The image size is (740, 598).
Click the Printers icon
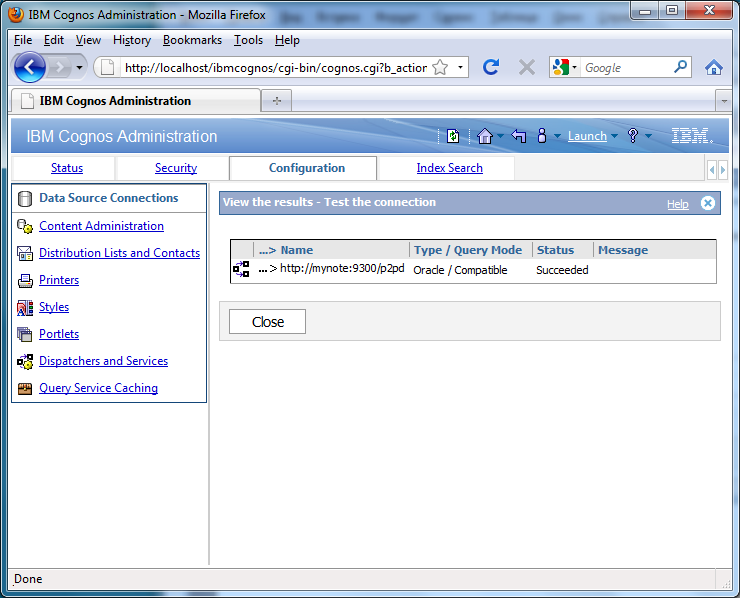pos(25,281)
